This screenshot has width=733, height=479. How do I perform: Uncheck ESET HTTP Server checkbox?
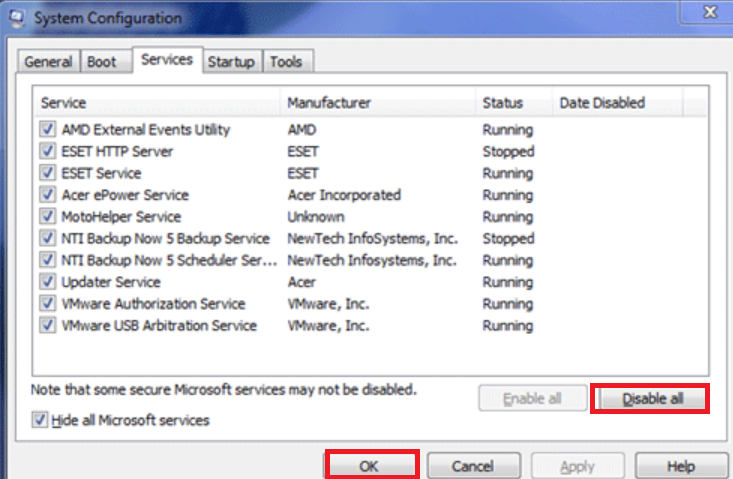coord(48,151)
